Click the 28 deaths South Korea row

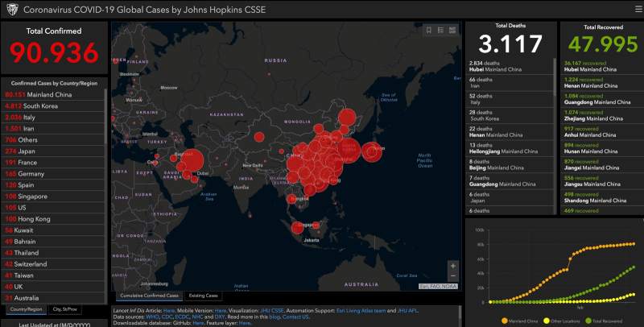[x=510, y=115]
